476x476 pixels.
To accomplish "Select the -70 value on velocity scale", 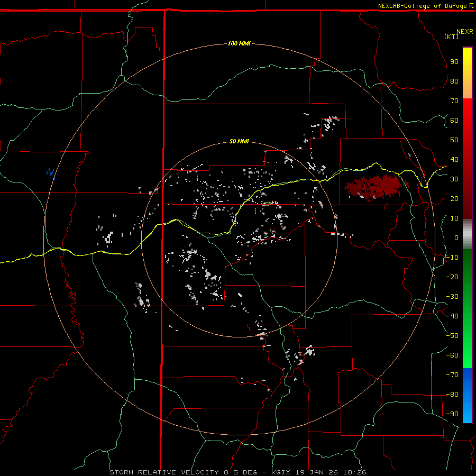I will 452,375.
